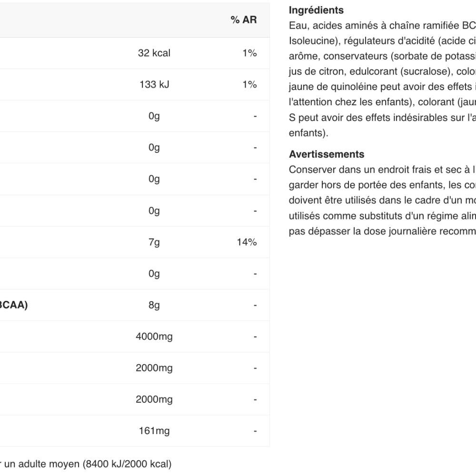
Task: Click the 8g BCAA amount
Action: [154, 305]
